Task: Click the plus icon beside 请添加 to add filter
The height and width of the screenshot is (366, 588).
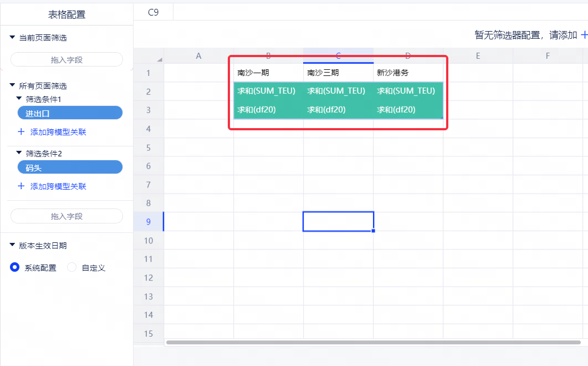Action: [x=584, y=35]
